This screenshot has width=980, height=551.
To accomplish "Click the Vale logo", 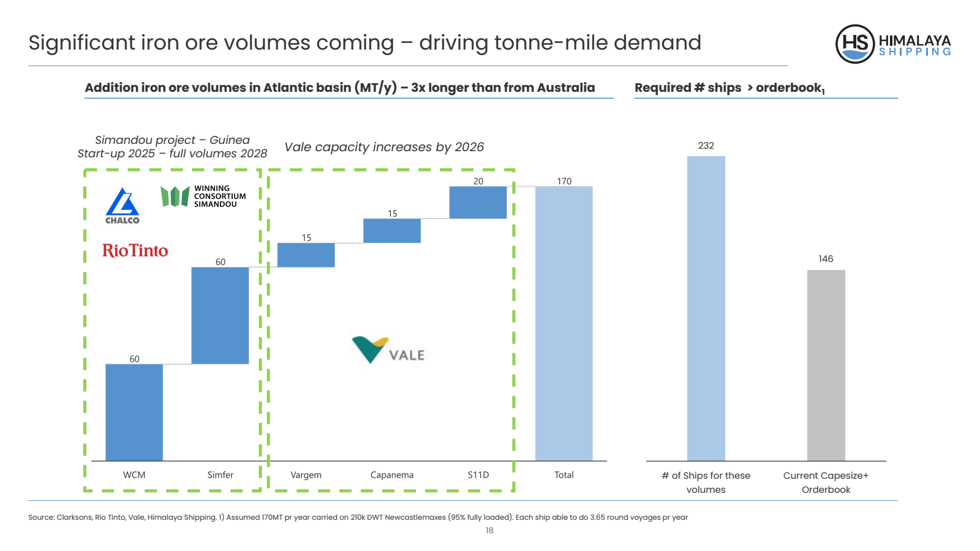I will [x=388, y=350].
